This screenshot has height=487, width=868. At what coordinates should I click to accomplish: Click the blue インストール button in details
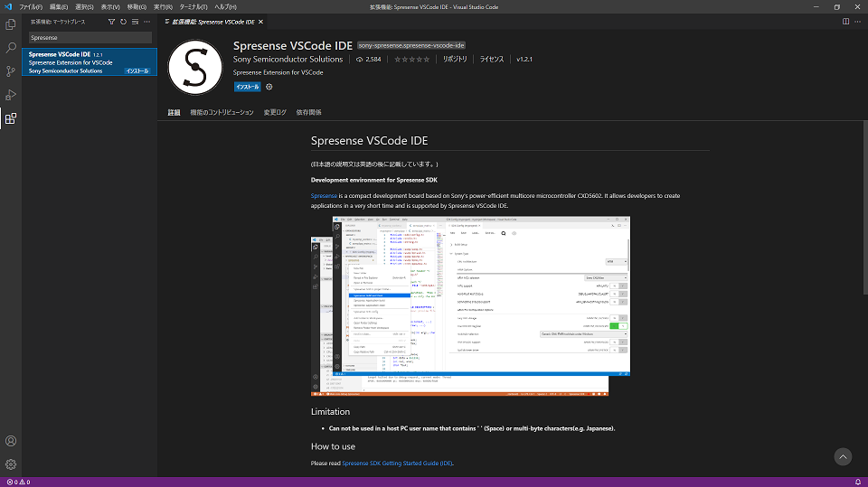click(247, 87)
